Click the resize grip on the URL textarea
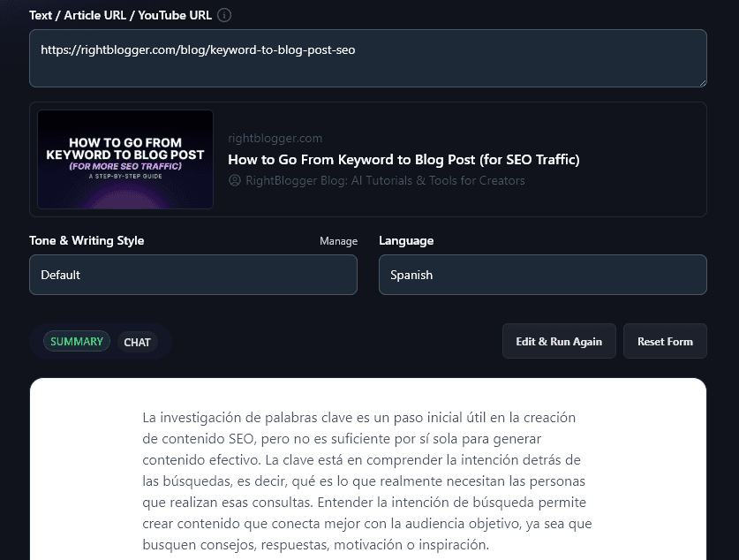Screen dimensions: 739x560 coord(702,82)
